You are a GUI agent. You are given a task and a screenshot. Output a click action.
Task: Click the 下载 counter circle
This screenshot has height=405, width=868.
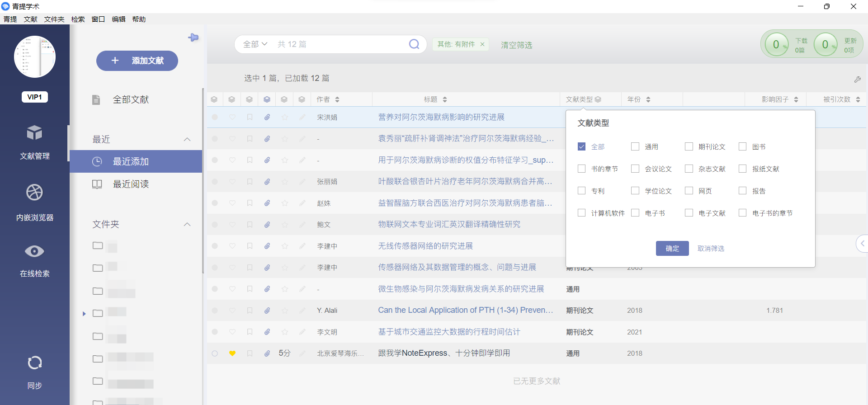tap(777, 44)
